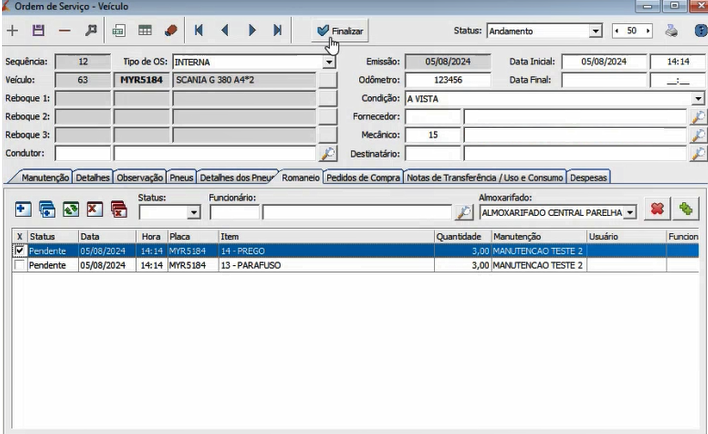The height and width of the screenshot is (434, 708).
Task: Click the Funcionário code input field
Action: pos(235,212)
